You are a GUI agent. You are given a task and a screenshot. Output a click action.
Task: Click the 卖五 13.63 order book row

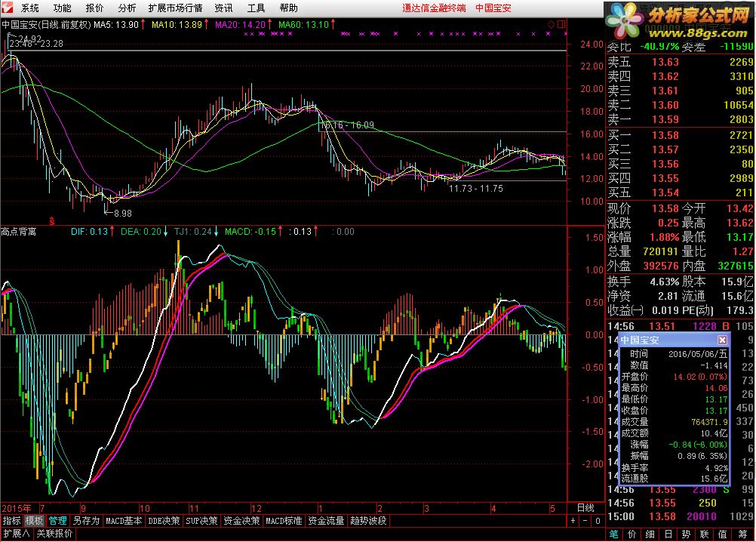click(x=680, y=62)
